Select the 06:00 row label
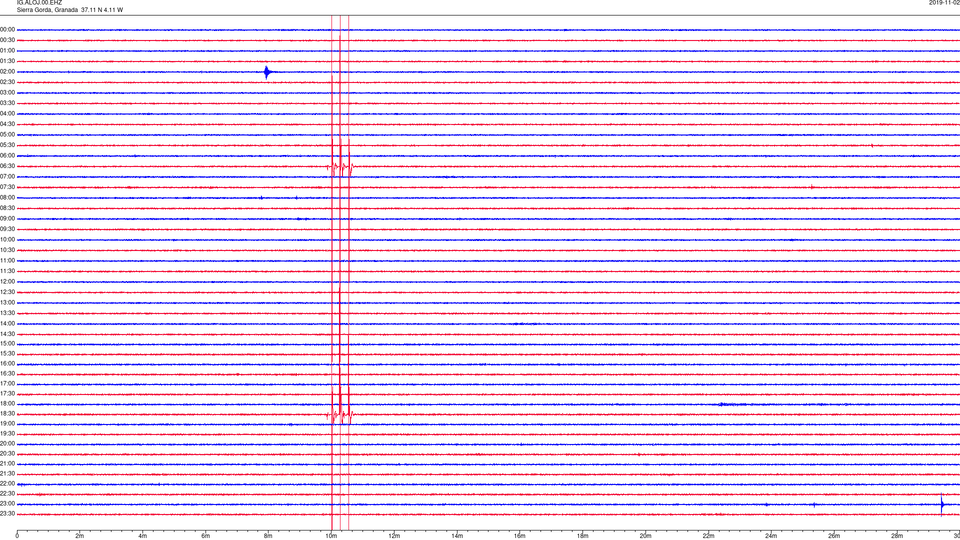This screenshot has width=960, height=540. tap(7, 156)
